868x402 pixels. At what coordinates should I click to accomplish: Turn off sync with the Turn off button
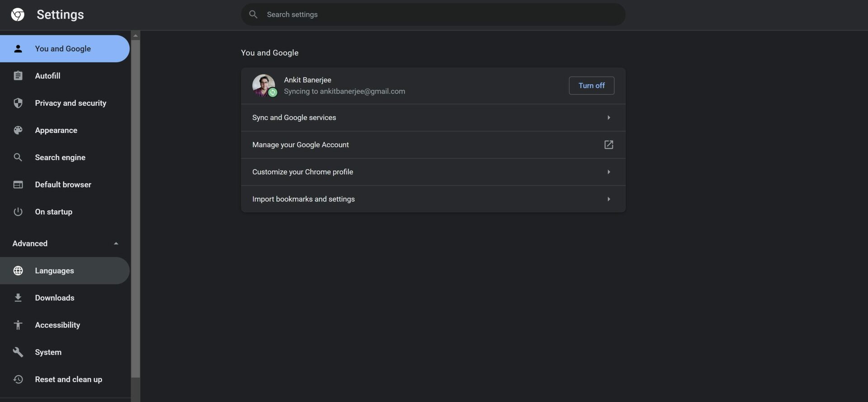(x=591, y=85)
